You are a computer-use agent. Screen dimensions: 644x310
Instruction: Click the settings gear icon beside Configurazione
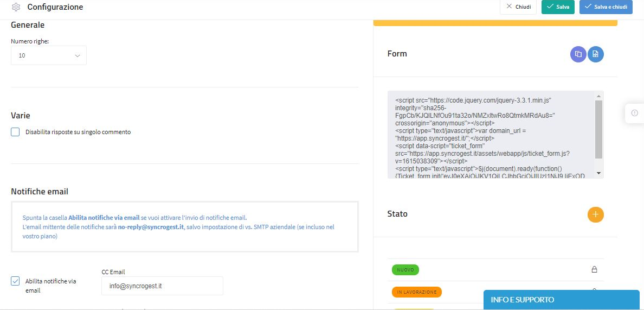[16, 7]
